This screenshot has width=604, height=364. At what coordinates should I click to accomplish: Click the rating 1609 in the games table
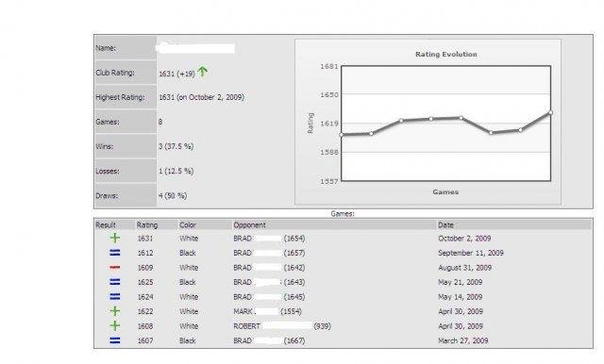(145, 268)
